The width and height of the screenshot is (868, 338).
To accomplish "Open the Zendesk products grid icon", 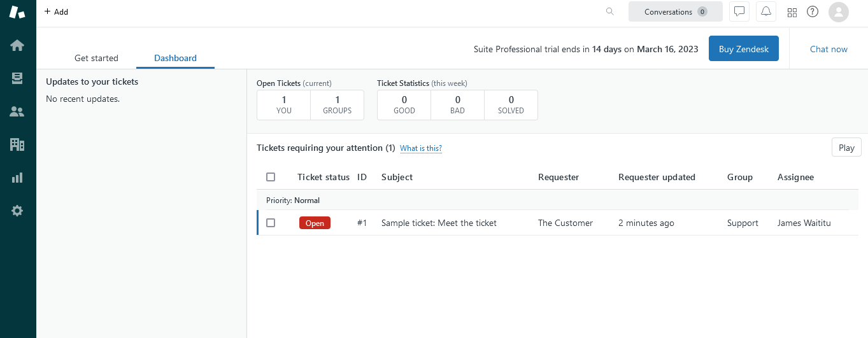I will tap(792, 12).
